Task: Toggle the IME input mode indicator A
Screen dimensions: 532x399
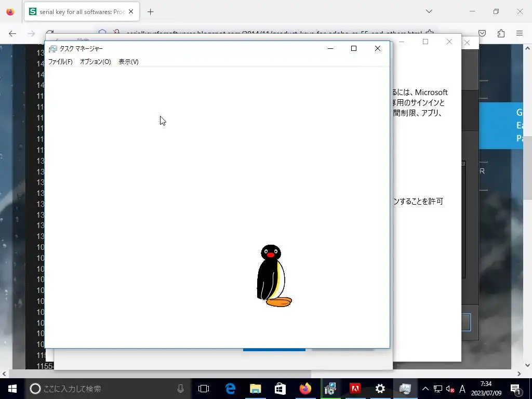Action: [462, 389]
